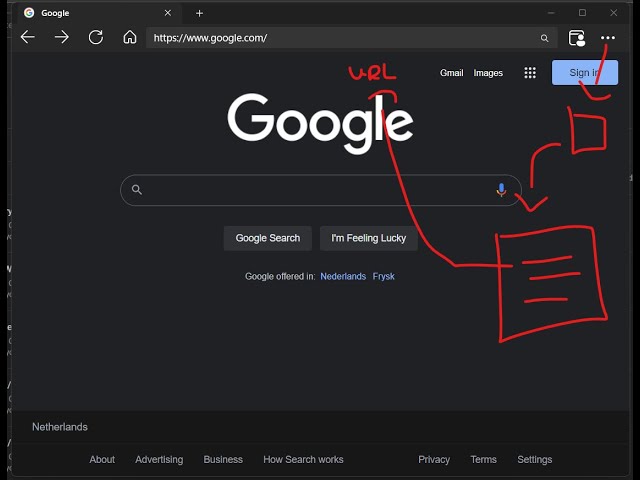Viewport: 640px width, 480px height.
Task: Click the Sign in button
Action: [x=584, y=73]
